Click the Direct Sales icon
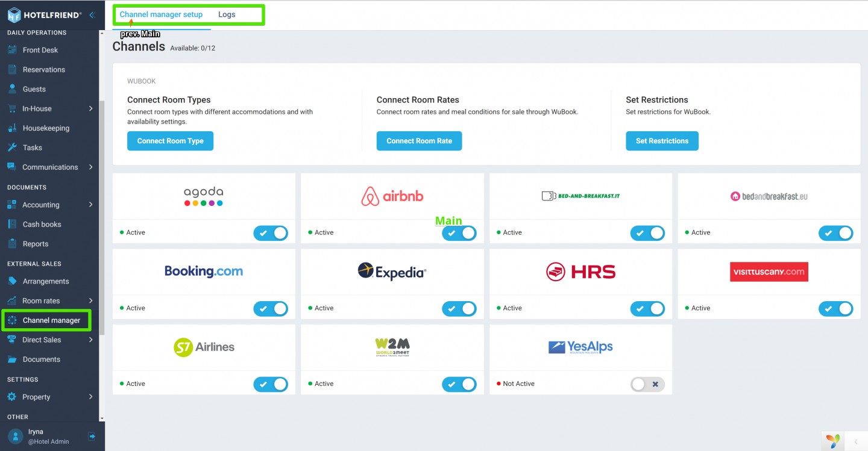This screenshot has height=451, width=868. (12, 340)
